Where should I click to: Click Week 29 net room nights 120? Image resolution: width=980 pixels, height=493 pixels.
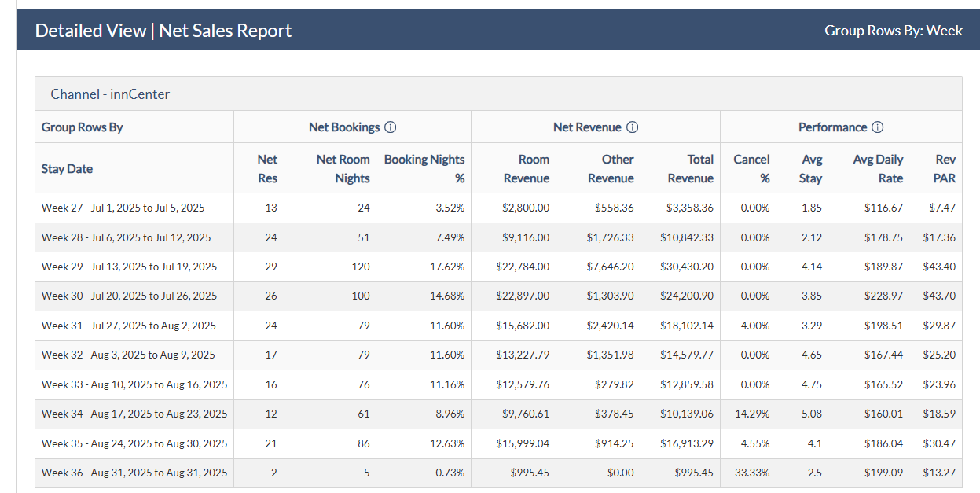(361, 267)
